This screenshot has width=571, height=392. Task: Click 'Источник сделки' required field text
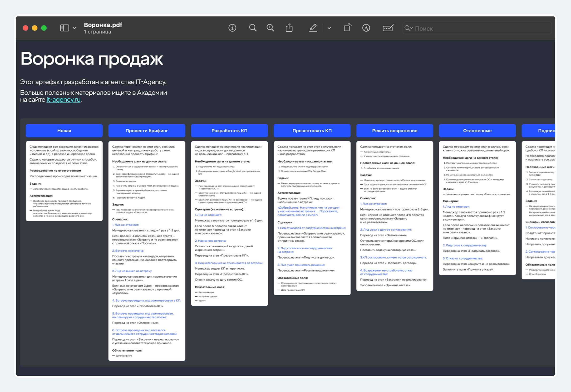tap(208, 296)
